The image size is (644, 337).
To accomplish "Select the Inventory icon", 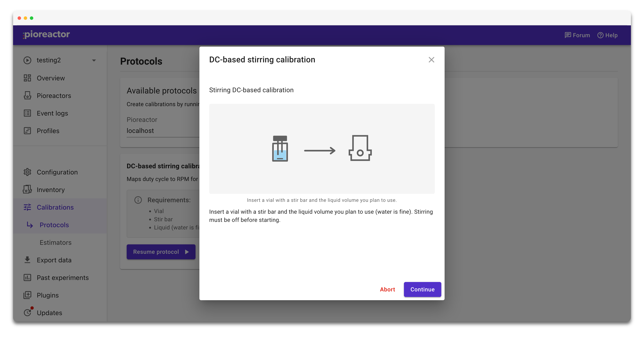I will coord(28,190).
